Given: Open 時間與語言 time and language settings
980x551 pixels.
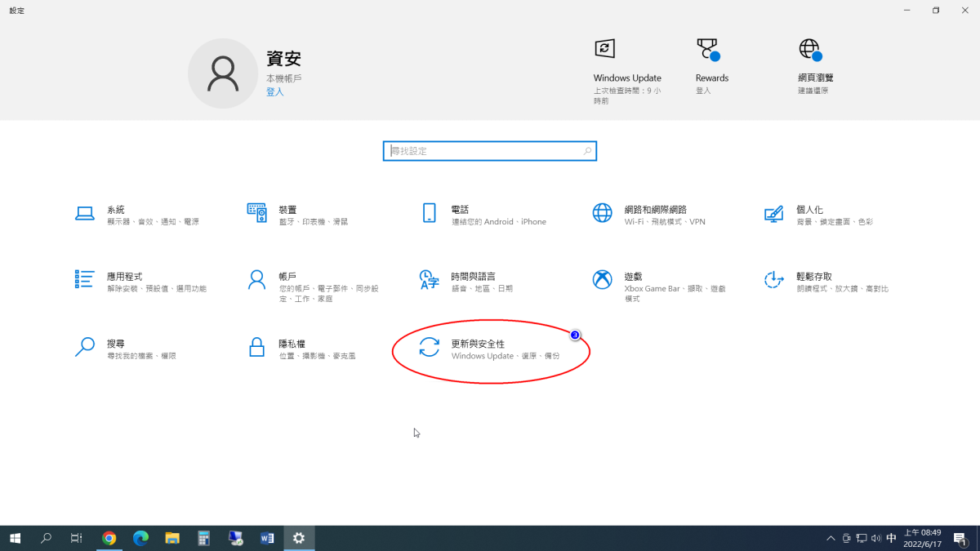Looking at the screenshot, I should pos(466,282).
